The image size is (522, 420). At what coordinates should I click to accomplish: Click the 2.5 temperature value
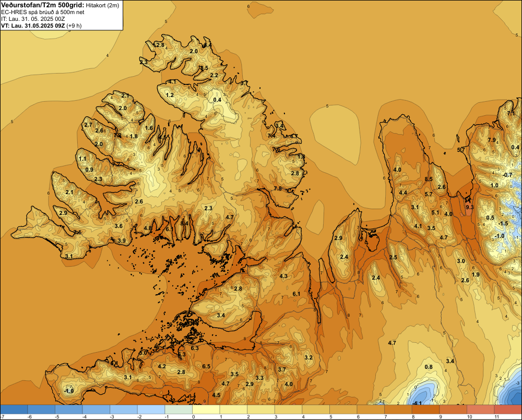pyautogui.click(x=393, y=257)
